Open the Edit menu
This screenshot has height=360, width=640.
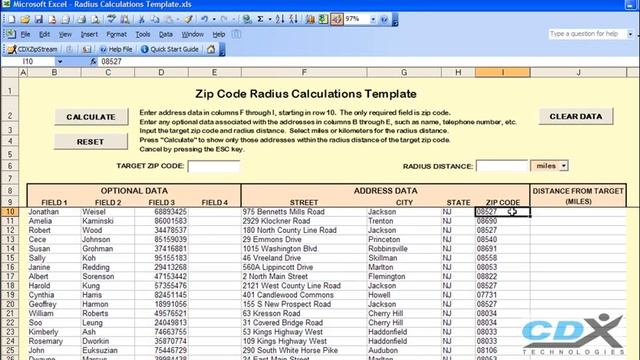pyautogui.click(x=44, y=34)
